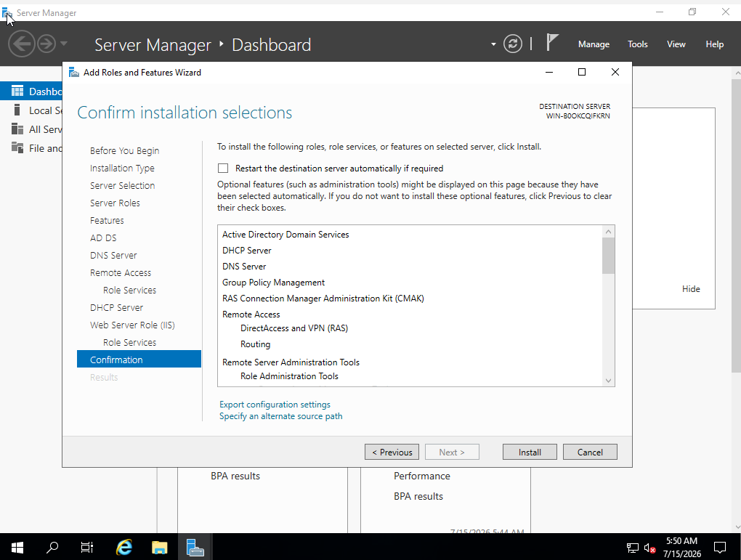Click the Refresh dashboard icon

(x=513, y=44)
